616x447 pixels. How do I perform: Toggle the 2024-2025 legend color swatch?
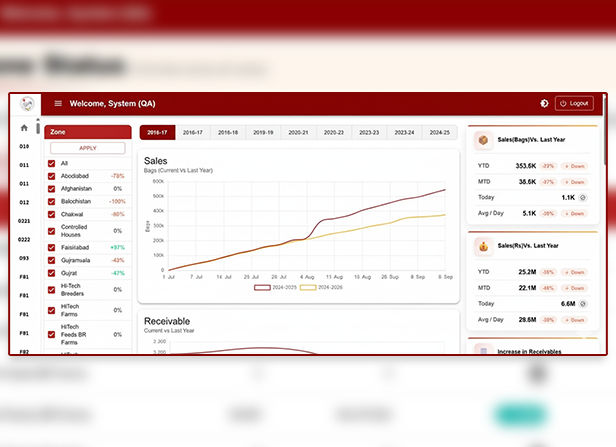point(263,287)
